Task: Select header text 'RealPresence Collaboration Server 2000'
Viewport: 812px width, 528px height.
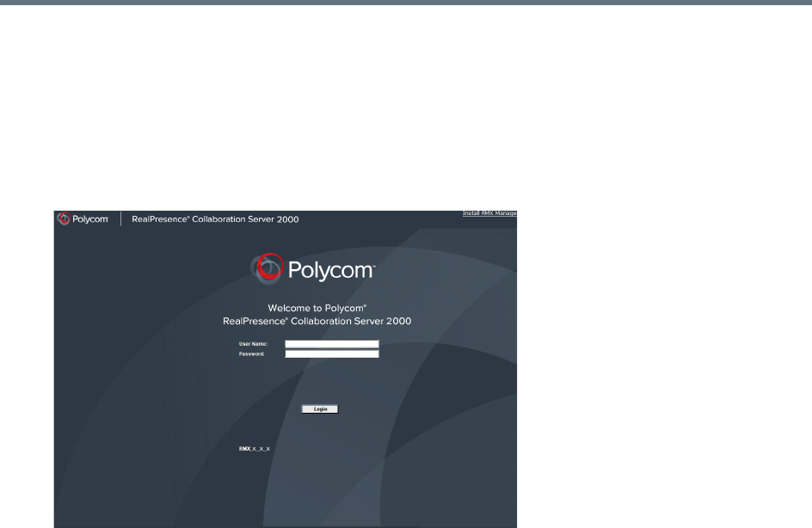Action: (x=215, y=219)
